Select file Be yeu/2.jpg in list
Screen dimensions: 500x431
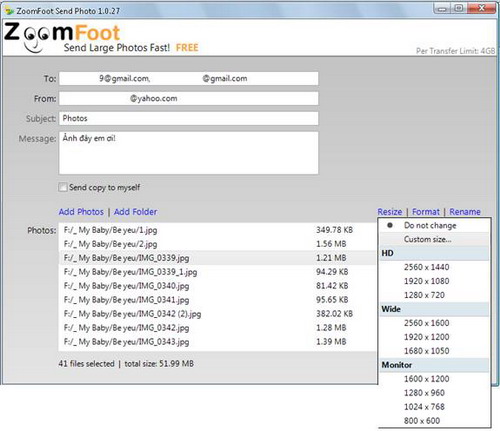click(x=217, y=244)
